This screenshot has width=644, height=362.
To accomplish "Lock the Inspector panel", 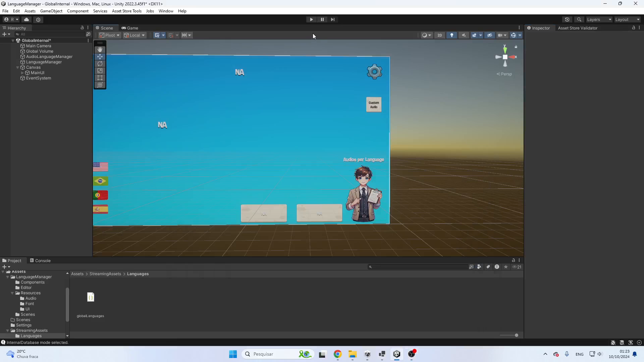I will click(634, 28).
